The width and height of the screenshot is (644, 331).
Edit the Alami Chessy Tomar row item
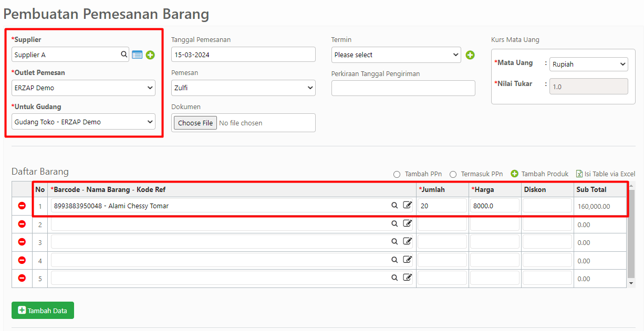pos(408,205)
